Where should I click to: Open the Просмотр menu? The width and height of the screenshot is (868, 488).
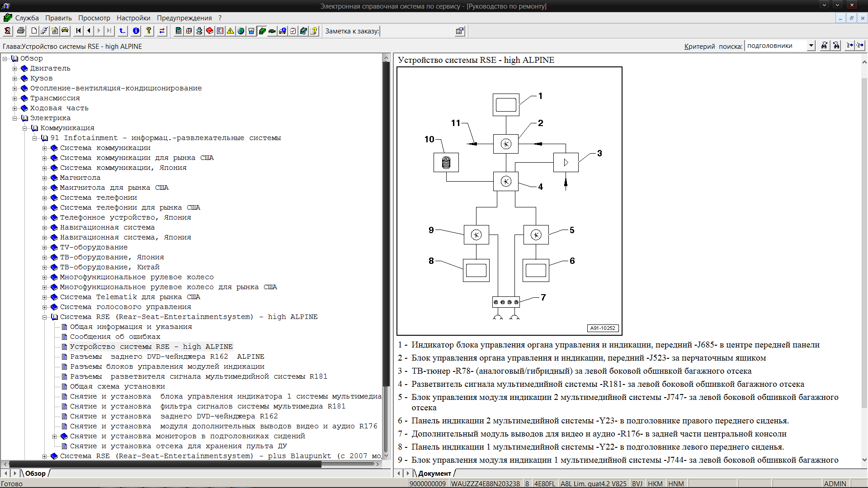tap(94, 18)
